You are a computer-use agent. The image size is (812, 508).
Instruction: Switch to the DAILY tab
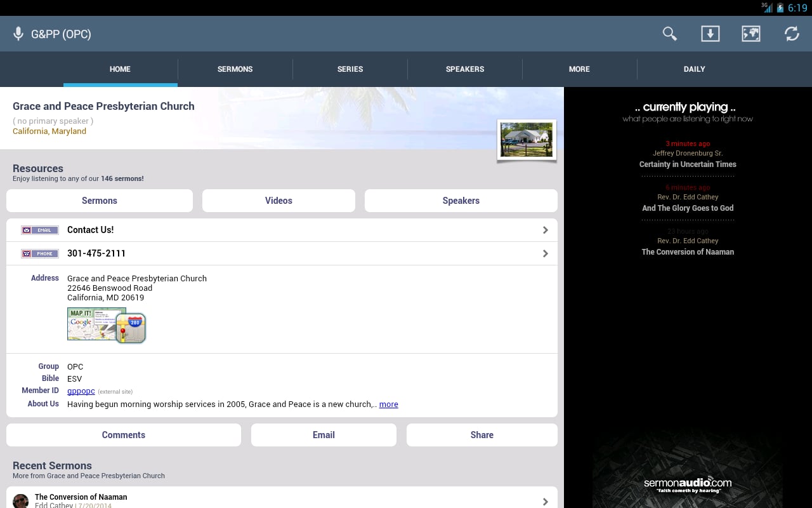(x=695, y=69)
